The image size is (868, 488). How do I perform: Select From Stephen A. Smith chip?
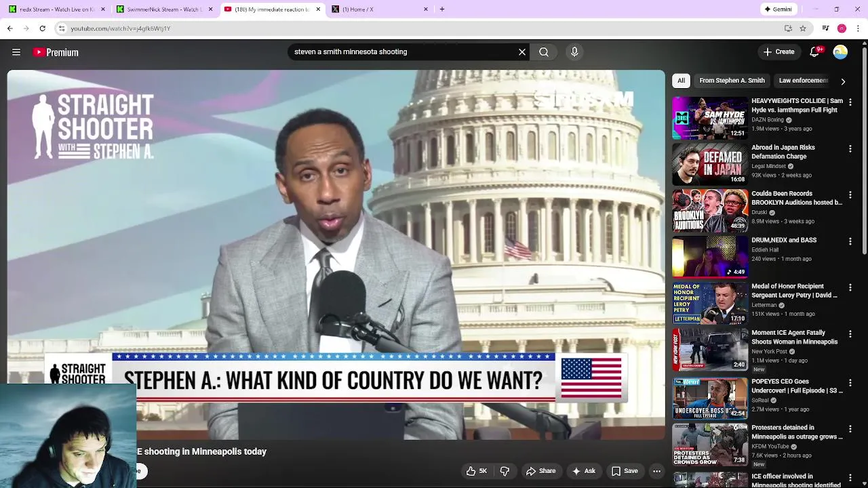coord(732,81)
